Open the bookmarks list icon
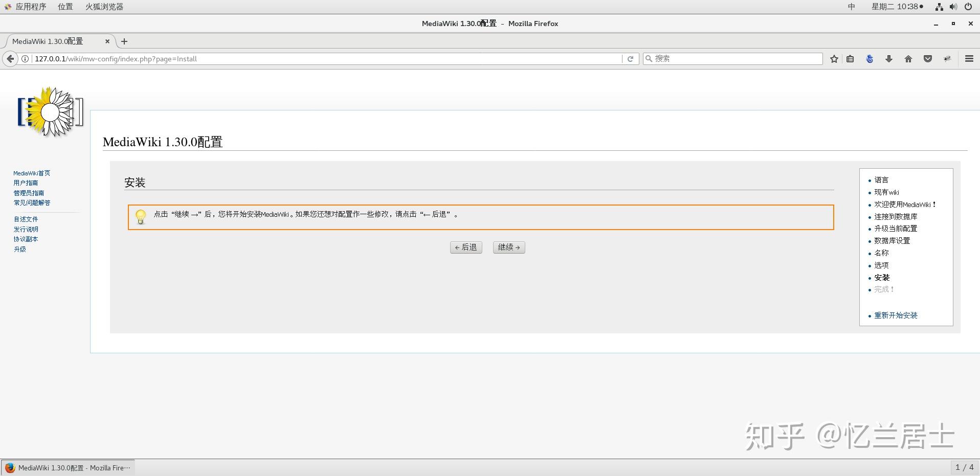 850,59
